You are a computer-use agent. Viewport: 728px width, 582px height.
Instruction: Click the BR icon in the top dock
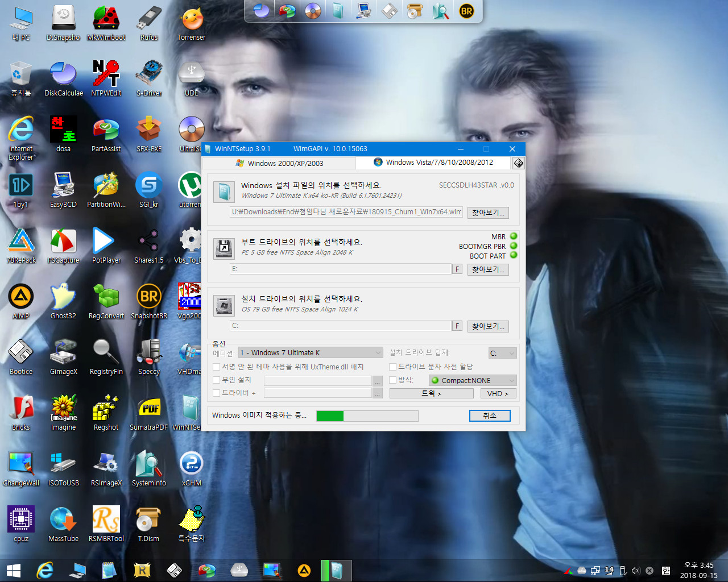[x=466, y=11]
